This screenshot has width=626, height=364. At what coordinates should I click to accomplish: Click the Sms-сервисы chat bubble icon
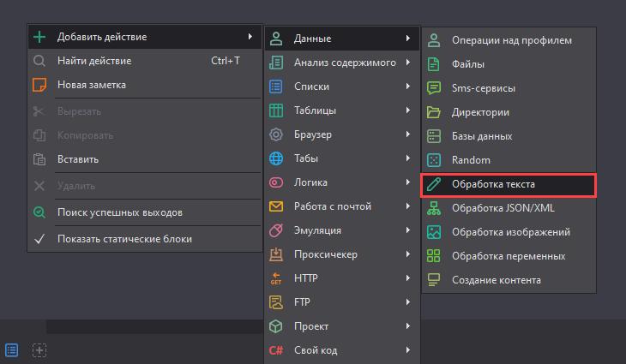pyautogui.click(x=435, y=88)
